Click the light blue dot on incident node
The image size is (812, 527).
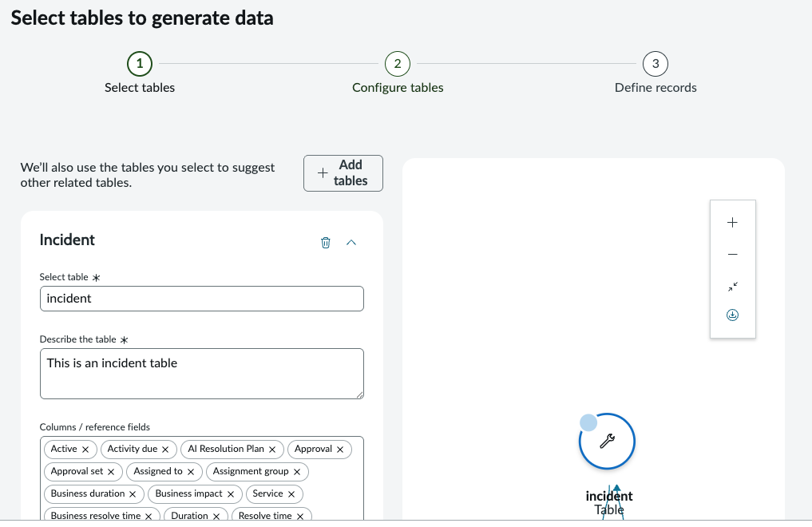pos(588,422)
